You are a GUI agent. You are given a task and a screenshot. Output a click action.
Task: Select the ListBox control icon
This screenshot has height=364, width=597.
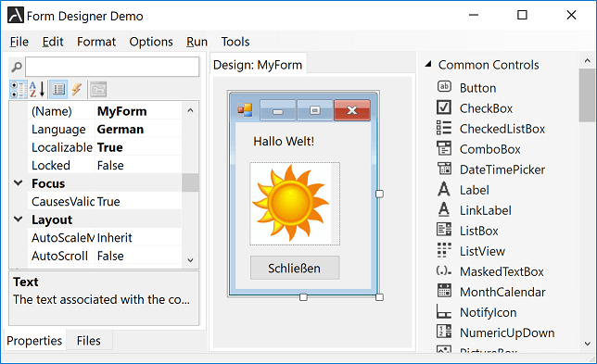(444, 230)
